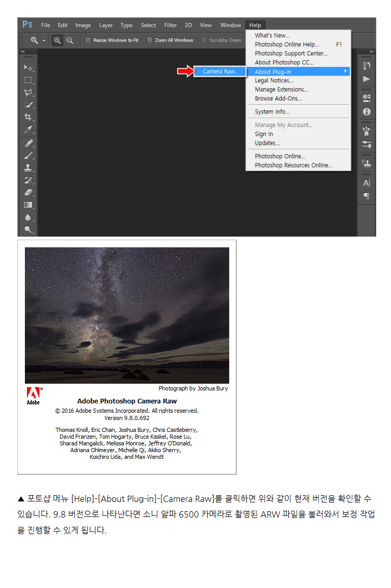Toggle Scrubby Zoom checkbox
The height and width of the screenshot is (588, 391).
(x=204, y=40)
